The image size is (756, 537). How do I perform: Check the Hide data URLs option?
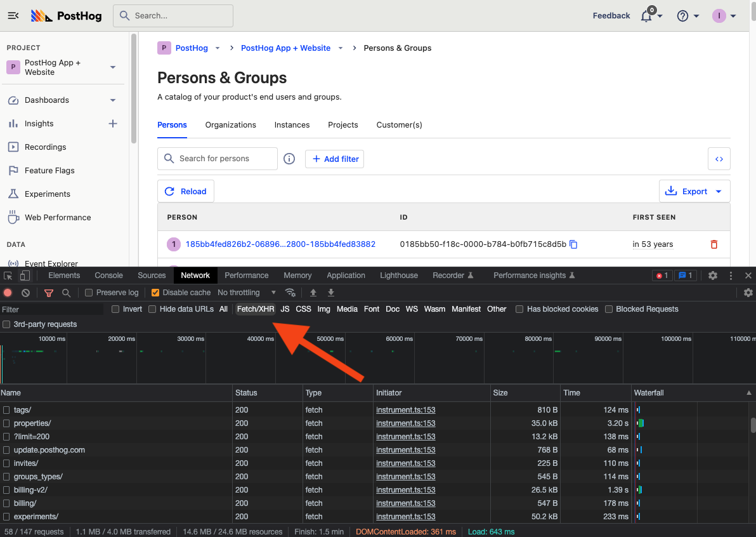[152, 309]
